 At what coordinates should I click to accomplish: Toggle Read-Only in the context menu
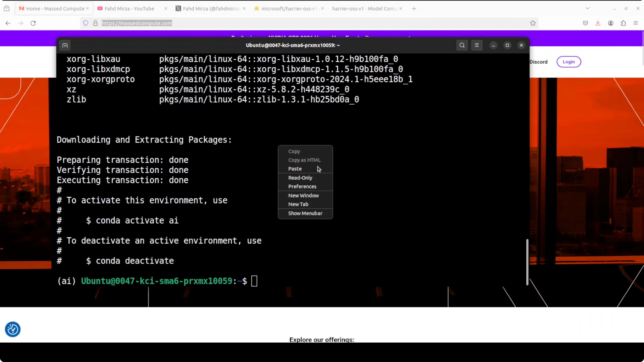pos(300,178)
